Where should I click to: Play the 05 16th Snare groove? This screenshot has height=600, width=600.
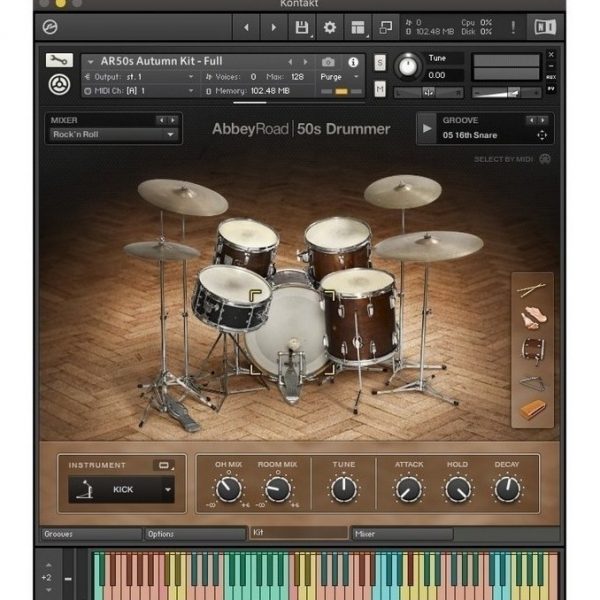click(x=427, y=129)
